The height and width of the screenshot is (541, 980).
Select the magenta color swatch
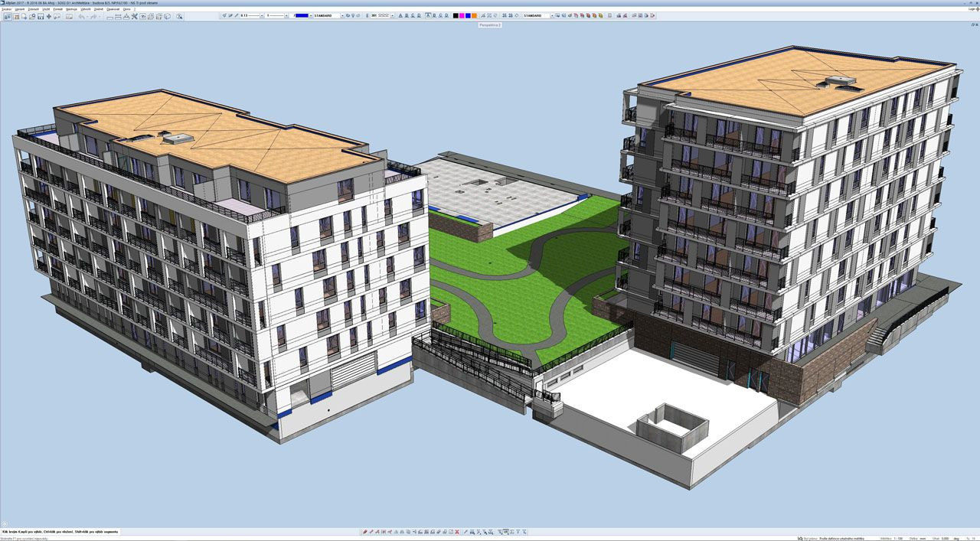462,15
